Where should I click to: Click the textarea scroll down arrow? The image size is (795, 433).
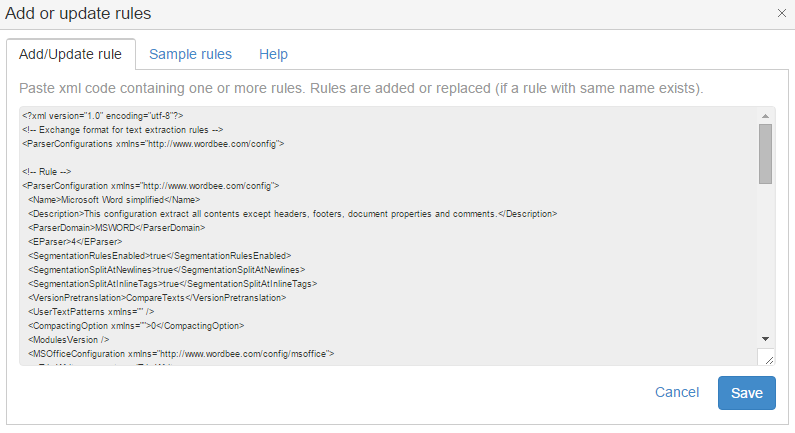765,339
